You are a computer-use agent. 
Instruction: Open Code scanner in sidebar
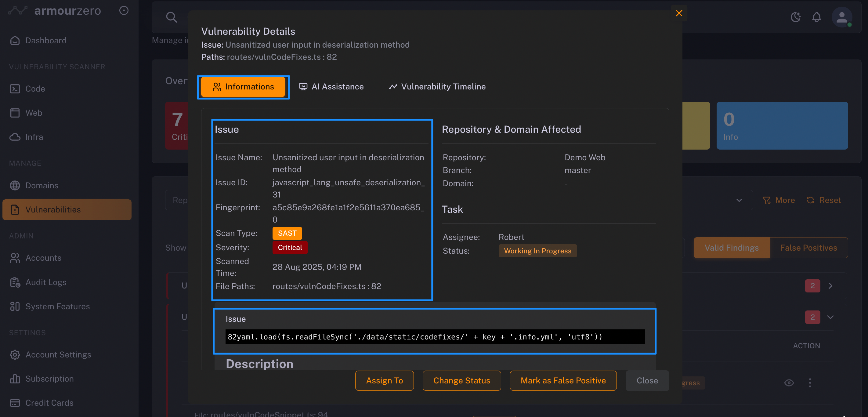[x=35, y=89]
